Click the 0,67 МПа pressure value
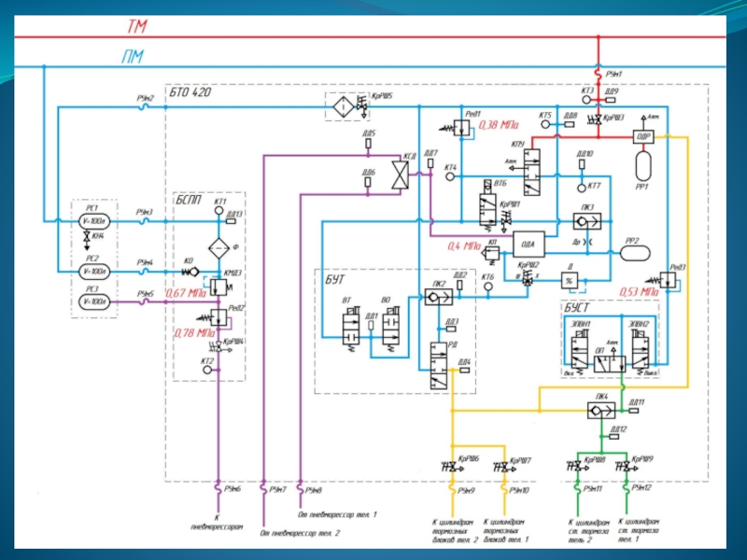This screenshot has height=560, width=747. click(186, 293)
